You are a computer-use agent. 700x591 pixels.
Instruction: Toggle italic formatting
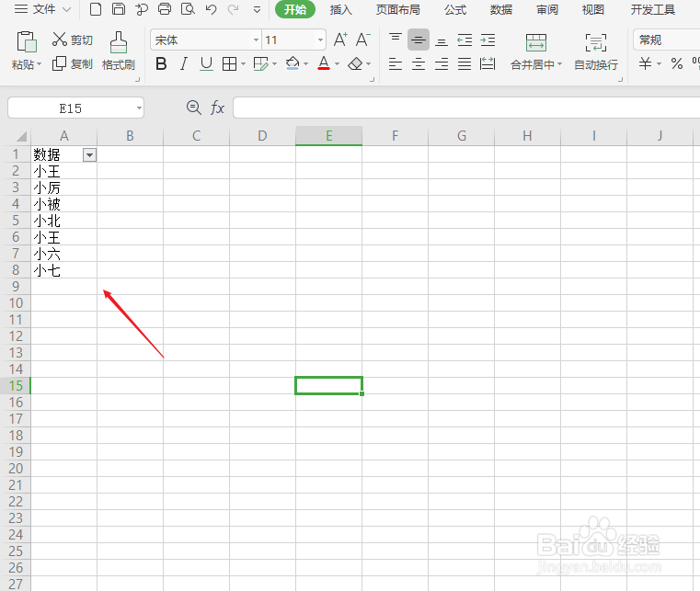tap(183, 63)
